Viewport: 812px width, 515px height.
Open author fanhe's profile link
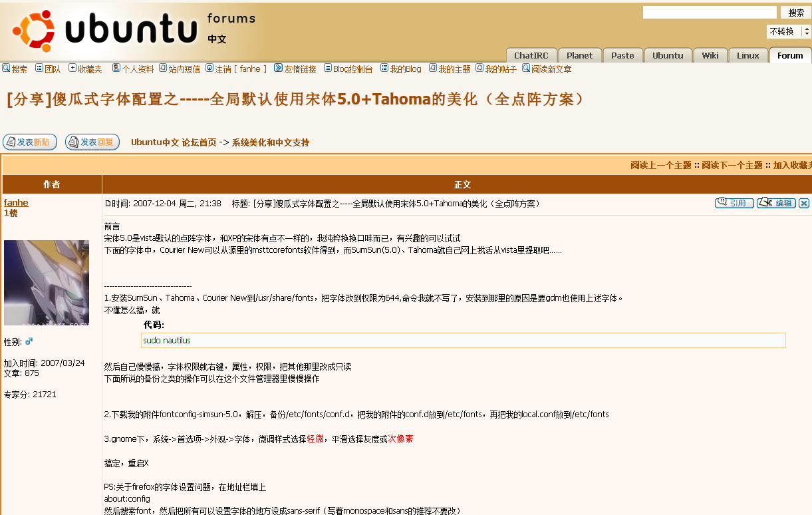(16, 202)
